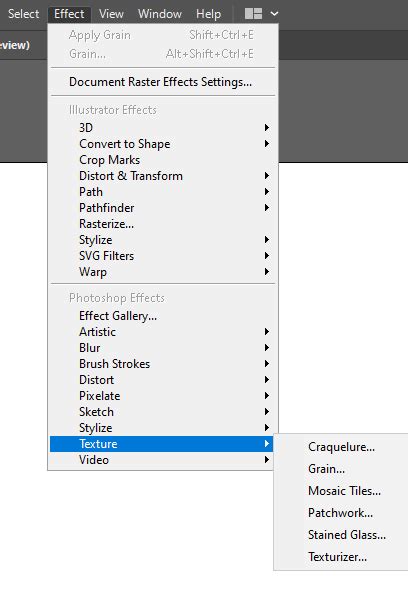Open the View menu
408x591 pixels.
[x=111, y=14]
